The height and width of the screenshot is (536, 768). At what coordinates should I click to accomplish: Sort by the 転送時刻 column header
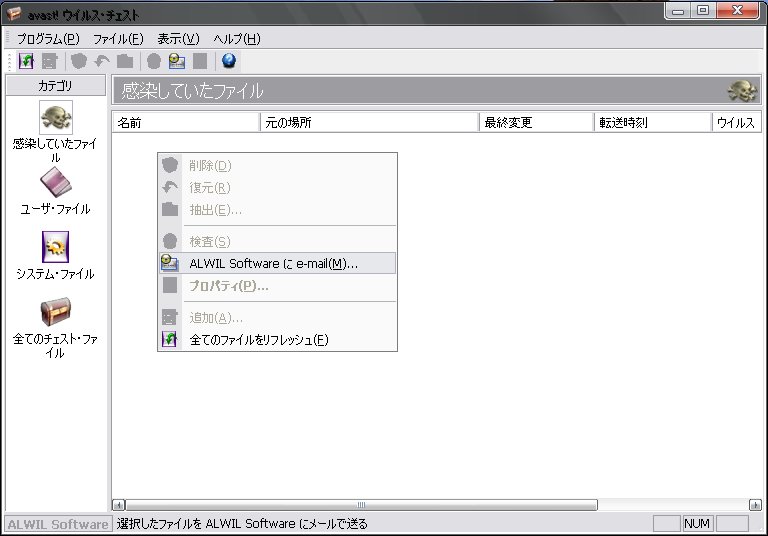tap(653, 122)
